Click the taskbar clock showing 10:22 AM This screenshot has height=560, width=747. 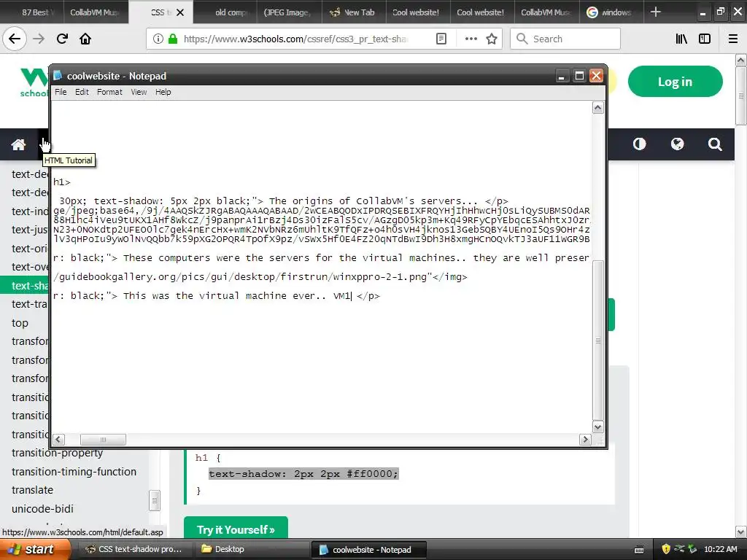click(x=720, y=549)
